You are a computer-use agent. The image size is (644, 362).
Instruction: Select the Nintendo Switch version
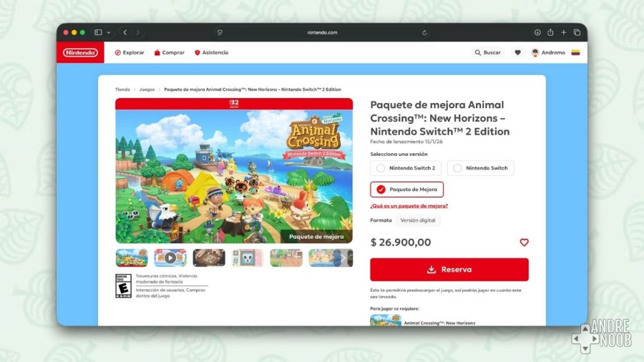[x=480, y=168]
